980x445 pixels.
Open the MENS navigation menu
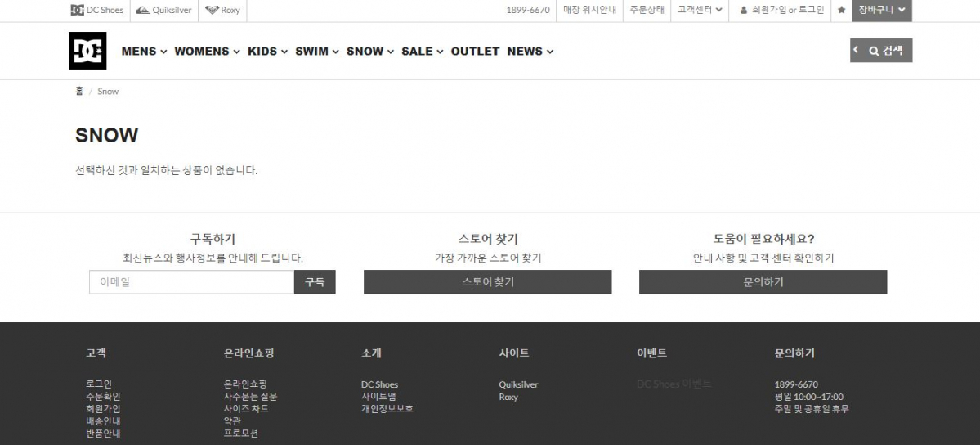coord(144,51)
